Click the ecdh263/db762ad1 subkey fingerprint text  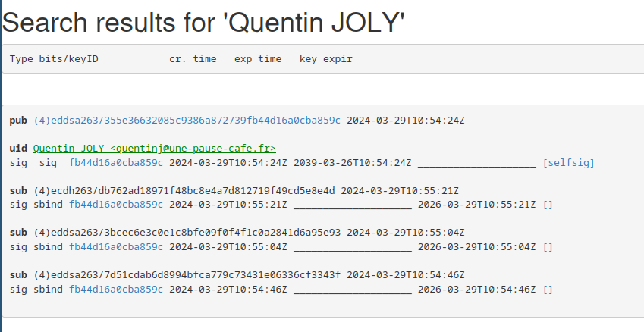[x=184, y=191]
